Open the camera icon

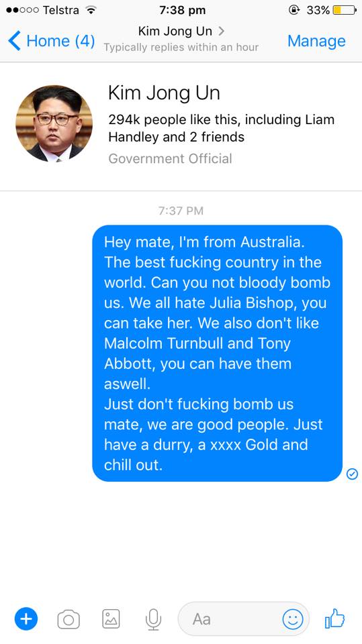(69, 619)
